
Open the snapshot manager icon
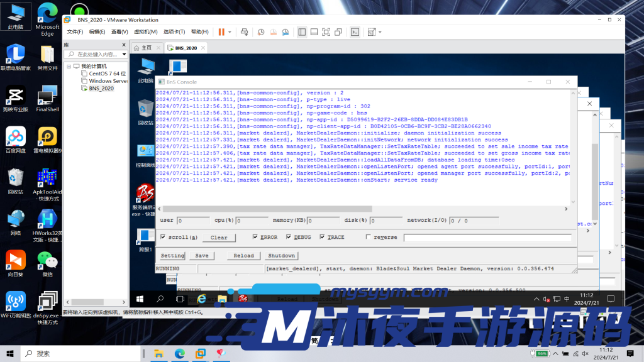pyautogui.click(x=285, y=32)
